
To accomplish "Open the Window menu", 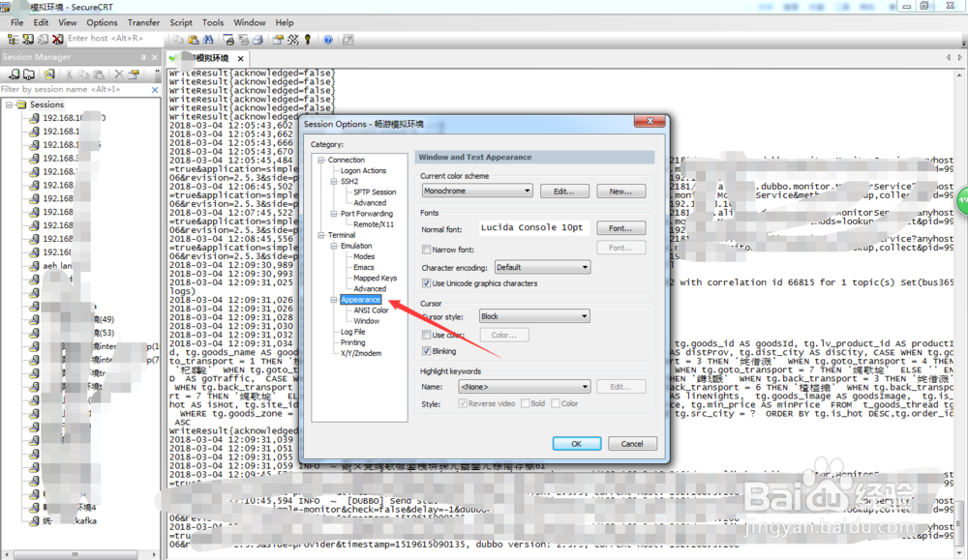I will click(250, 22).
